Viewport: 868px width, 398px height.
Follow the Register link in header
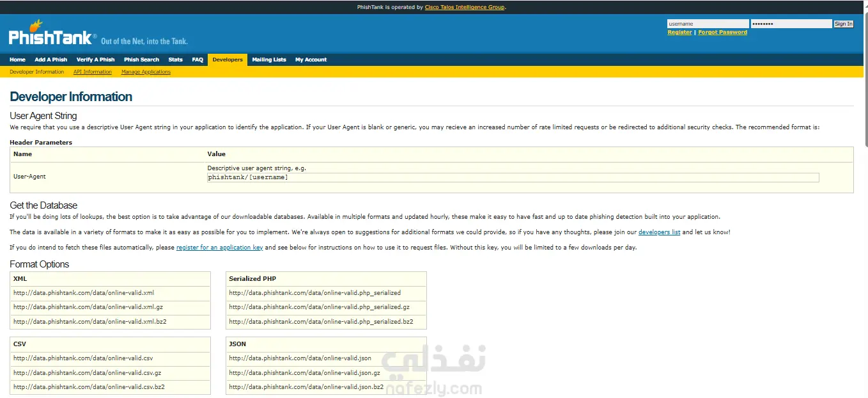click(x=679, y=32)
